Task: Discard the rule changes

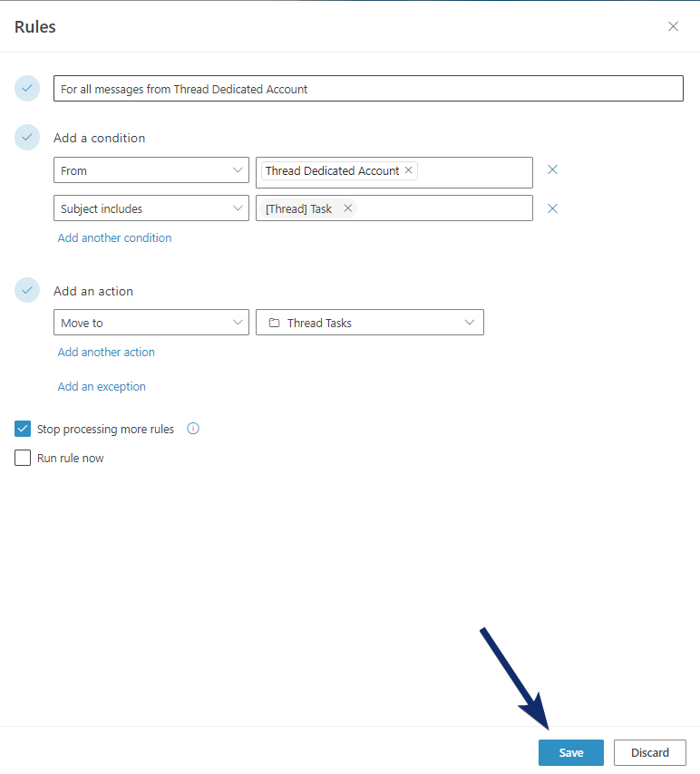Action: (650, 753)
